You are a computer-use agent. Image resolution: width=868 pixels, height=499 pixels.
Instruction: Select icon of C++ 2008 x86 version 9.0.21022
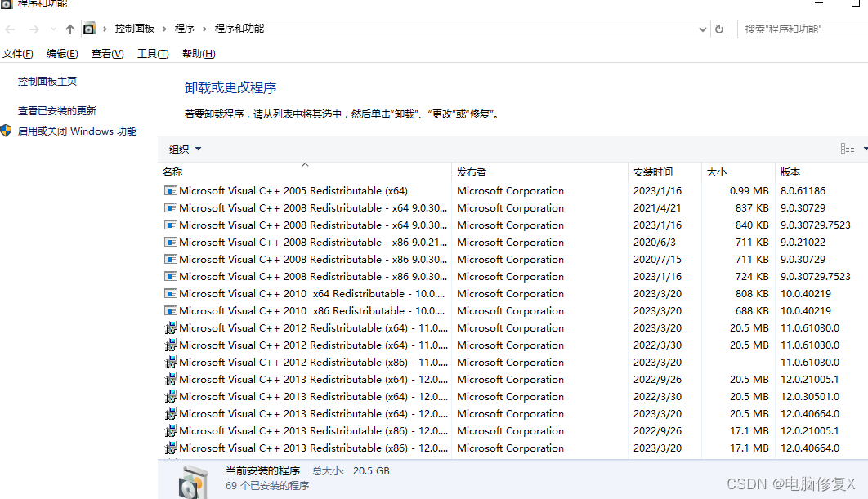pos(171,243)
